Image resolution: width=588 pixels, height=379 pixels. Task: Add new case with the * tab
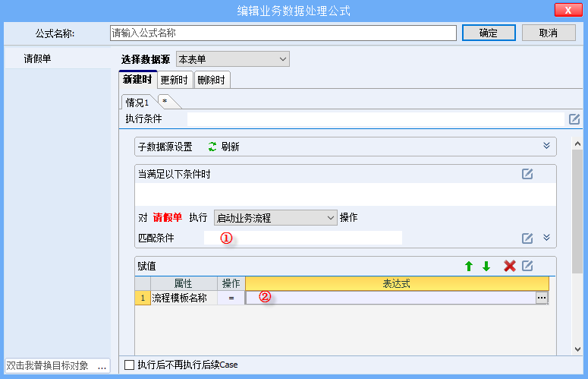tap(165, 102)
